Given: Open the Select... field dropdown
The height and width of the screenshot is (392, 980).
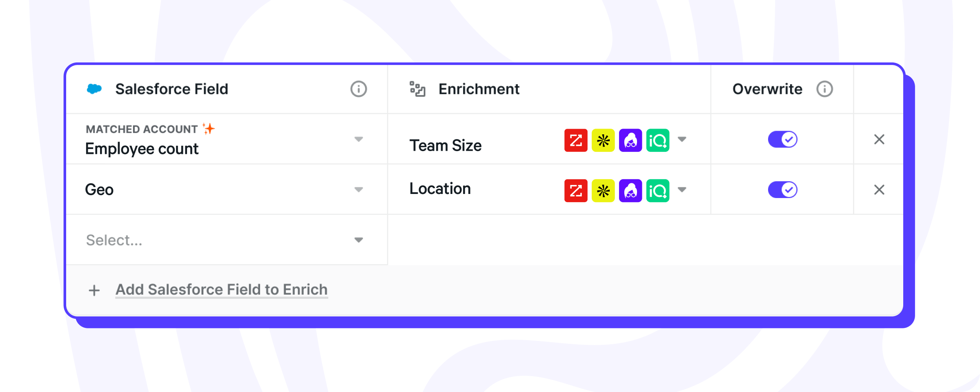Looking at the screenshot, I should (359, 240).
